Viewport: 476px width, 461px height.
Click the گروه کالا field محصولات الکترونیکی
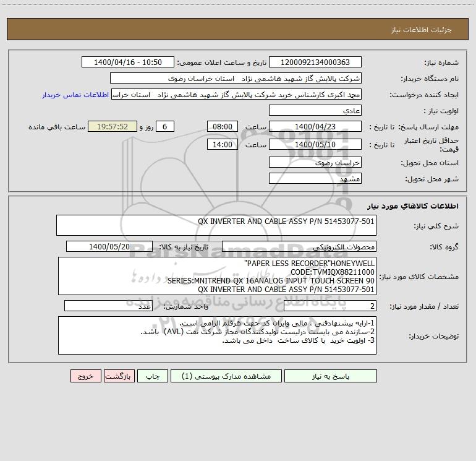[299, 246]
